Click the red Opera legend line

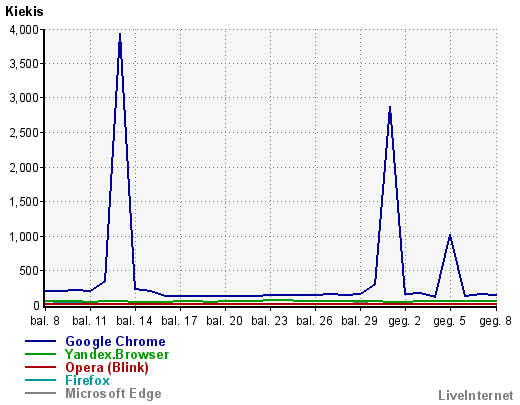pyautogui.click(x=40, y=367)
